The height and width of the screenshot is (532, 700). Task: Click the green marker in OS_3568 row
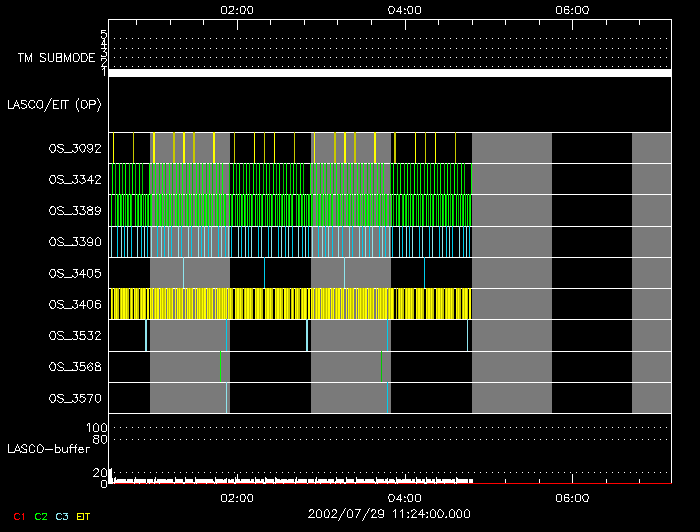(x=220, y=366)
